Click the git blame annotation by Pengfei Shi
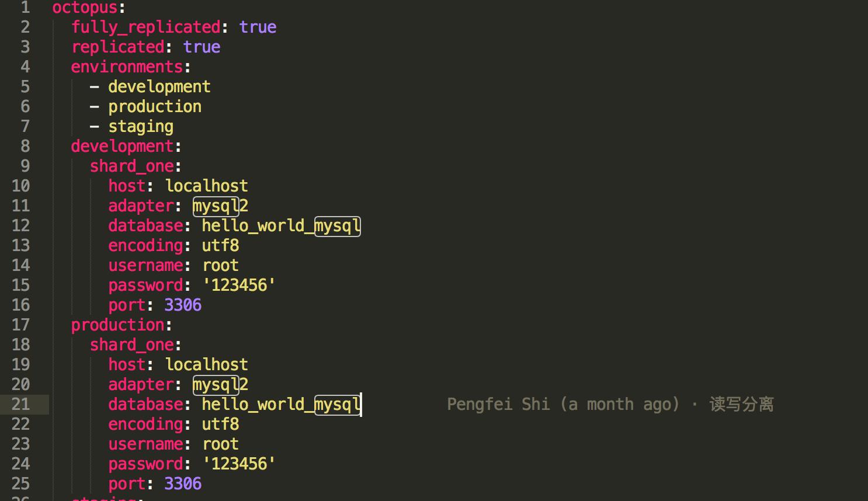 click(610, 404)
